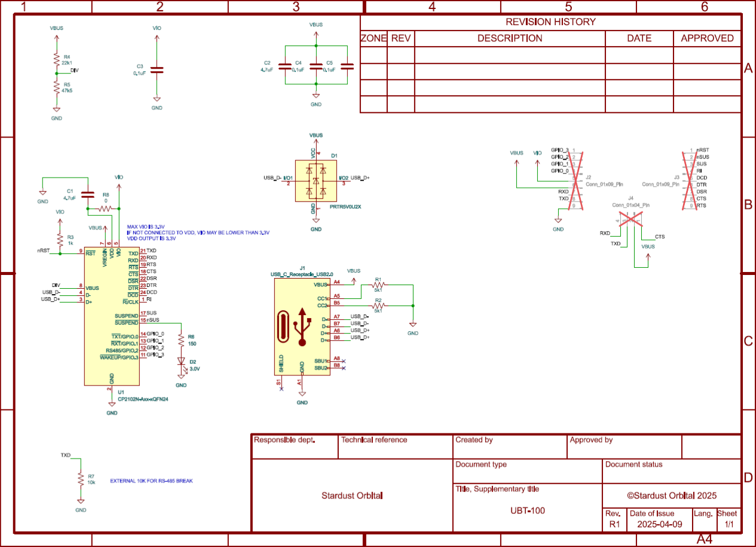Image resolution: width=756 pixels, height=547 pixels.
Task: Select the R7 10k resistor
Action: coord(81,478)
